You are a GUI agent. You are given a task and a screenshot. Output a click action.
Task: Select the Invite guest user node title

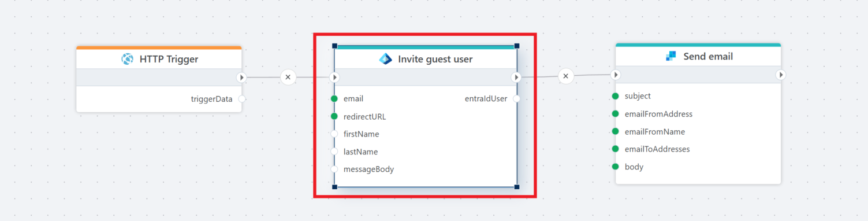(x=435, y=59)
